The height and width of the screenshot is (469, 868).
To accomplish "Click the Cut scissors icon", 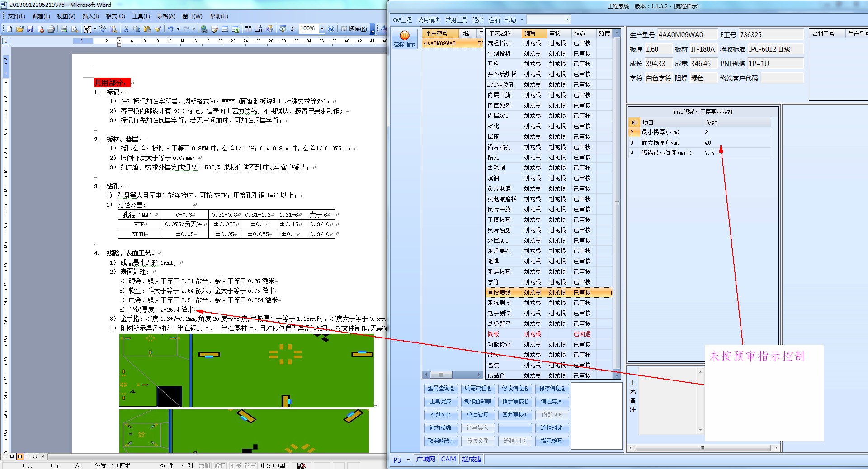I will [126, 29].
